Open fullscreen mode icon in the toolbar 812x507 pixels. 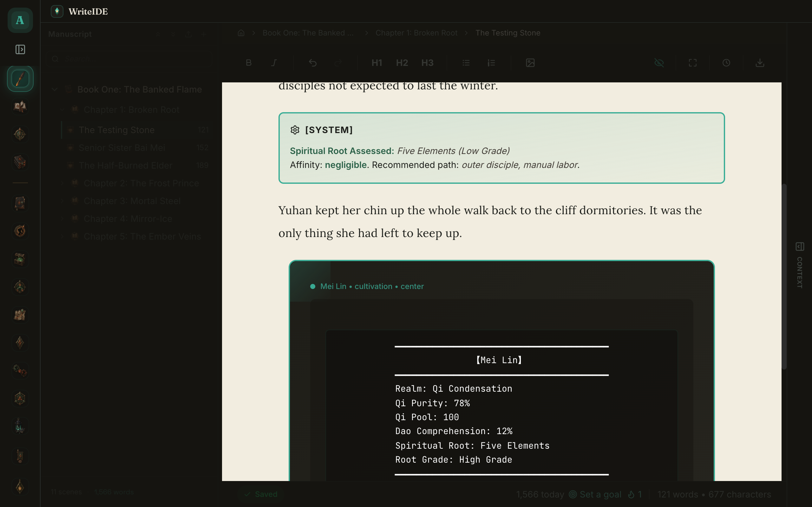(692, 63)
